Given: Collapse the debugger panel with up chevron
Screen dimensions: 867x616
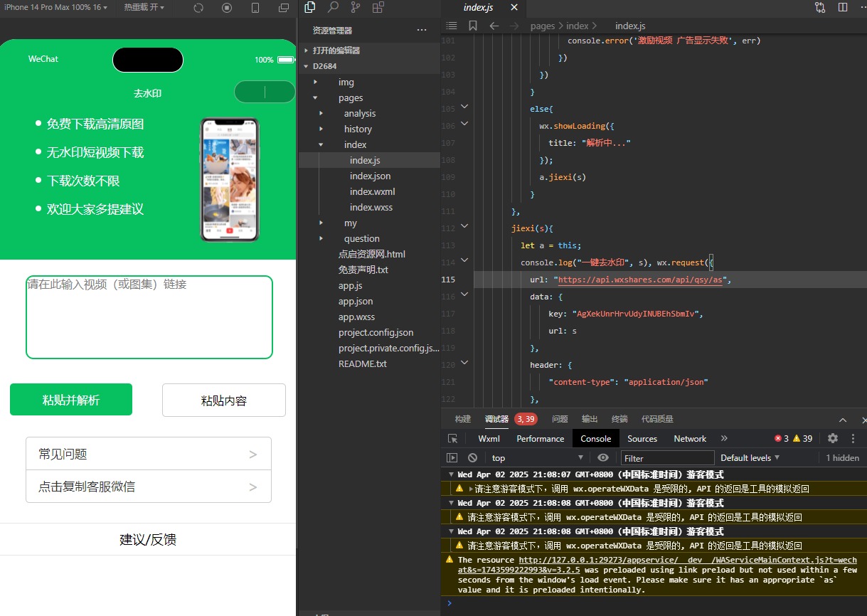Looking at the screenshot, I should click(843, 420).
